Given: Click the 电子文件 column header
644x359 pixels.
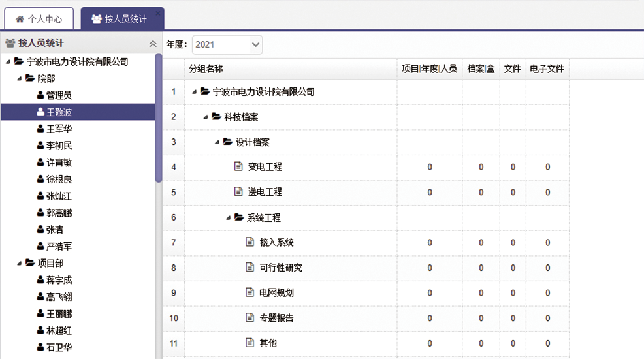Looking at the screenshot, I should (547, 69).
